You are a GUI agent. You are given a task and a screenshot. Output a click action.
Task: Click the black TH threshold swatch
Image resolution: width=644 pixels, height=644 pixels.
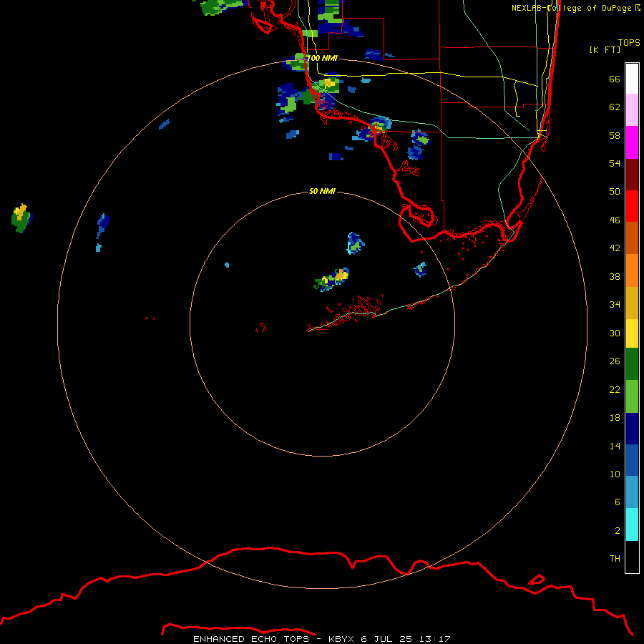coord(632,557)
